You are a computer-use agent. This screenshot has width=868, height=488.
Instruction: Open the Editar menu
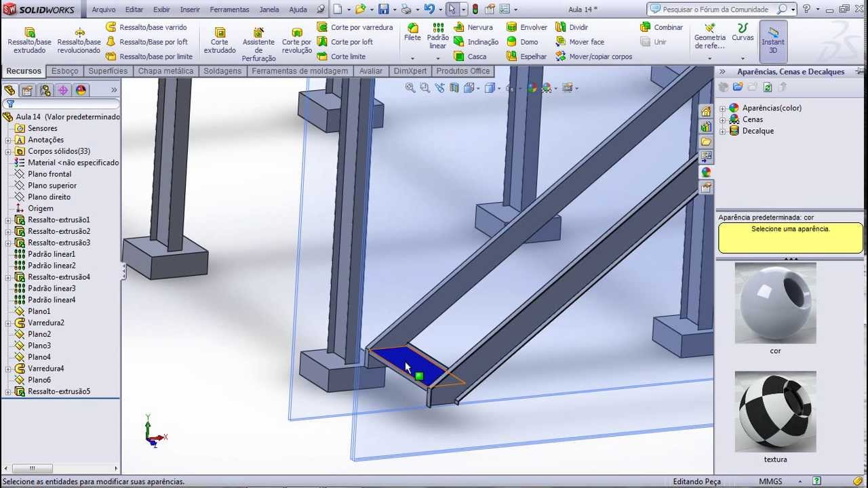(x=134, y=9)
